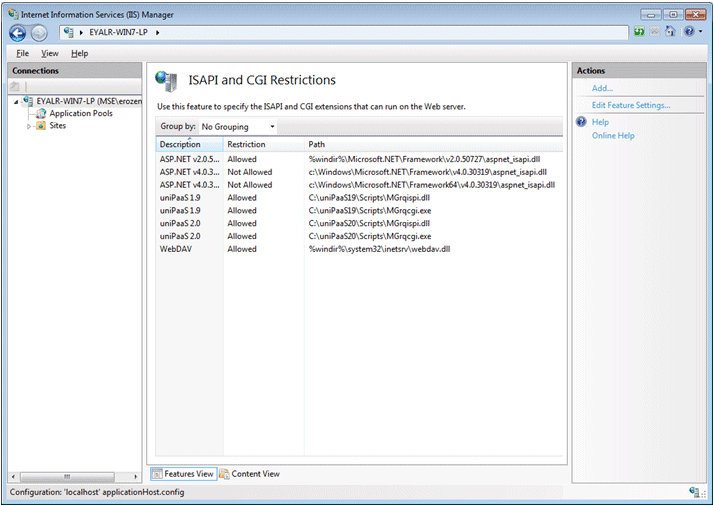Select the ASP.NET v2.0.5... Allowed row
Screen dimensions: 714x506
(x=359, y=159)
